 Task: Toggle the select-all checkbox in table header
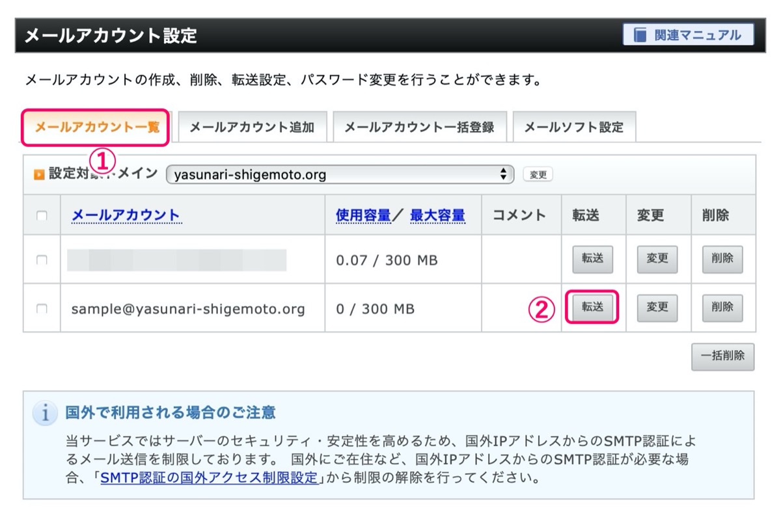[42, 216]
